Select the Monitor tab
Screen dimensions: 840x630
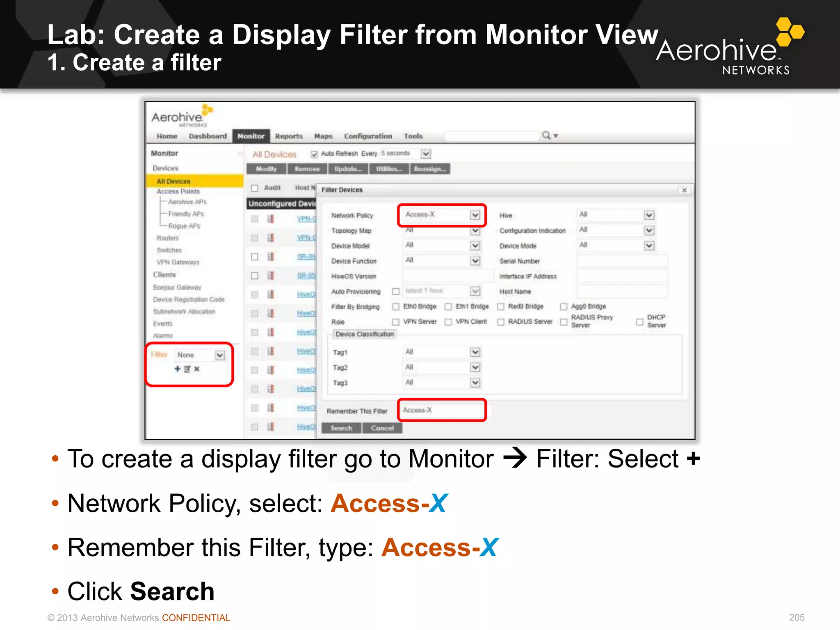click(x=251, y=136)
